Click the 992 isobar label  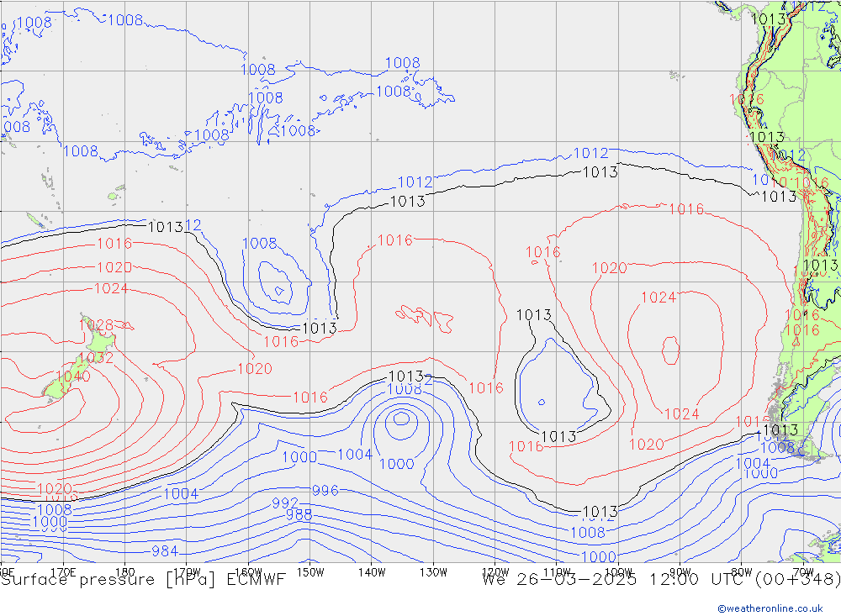[285, 503]
